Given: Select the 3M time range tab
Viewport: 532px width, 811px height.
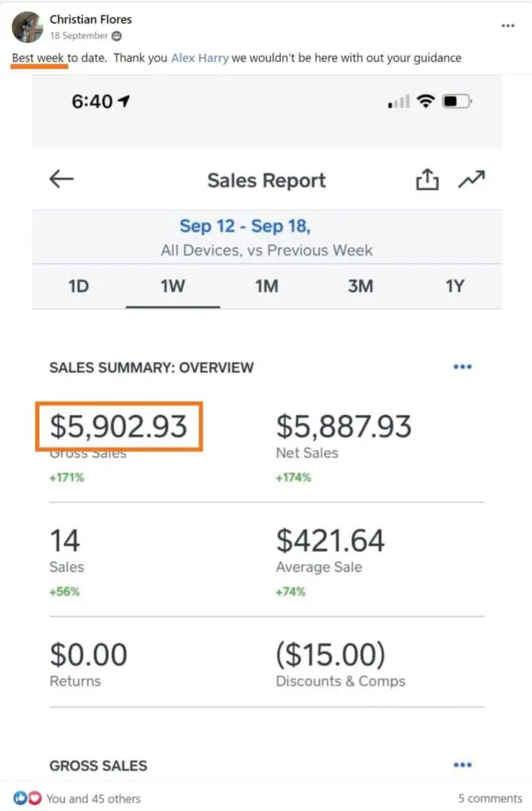Looking at the screenshot, I should [x=360, y=286].
